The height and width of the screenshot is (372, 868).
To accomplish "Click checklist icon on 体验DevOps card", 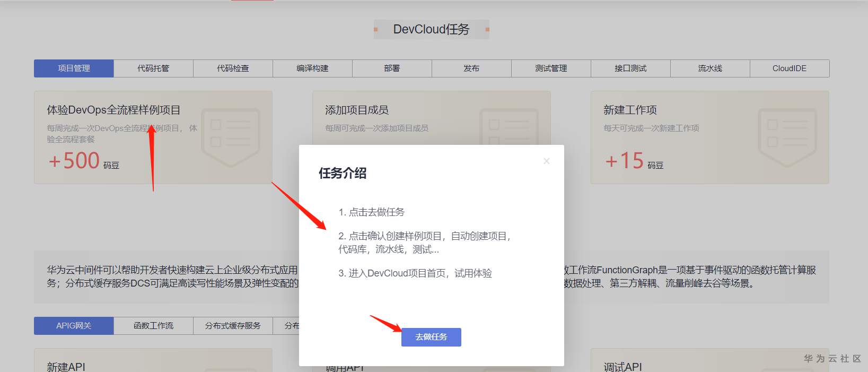I will pyautogui.click(x=231, y=137).
